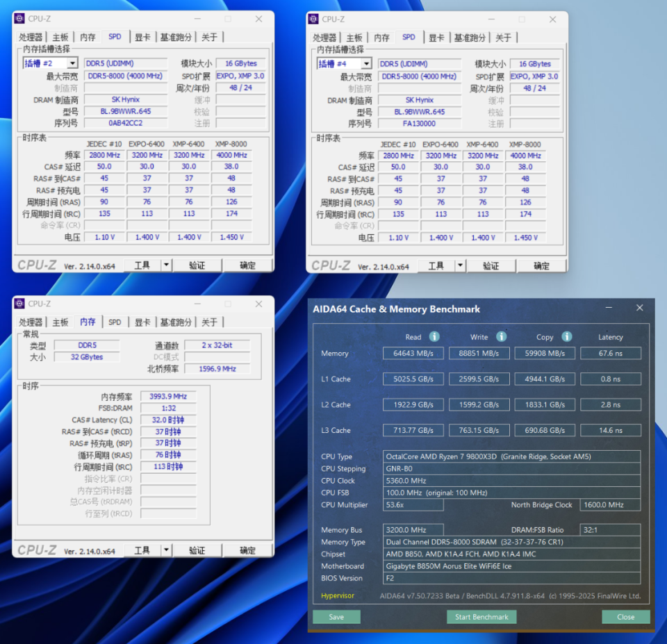Click CPU Type field OctalCore AMD Ryzen
This screenshot has height=644, width=667.
(x=512, y=456)
